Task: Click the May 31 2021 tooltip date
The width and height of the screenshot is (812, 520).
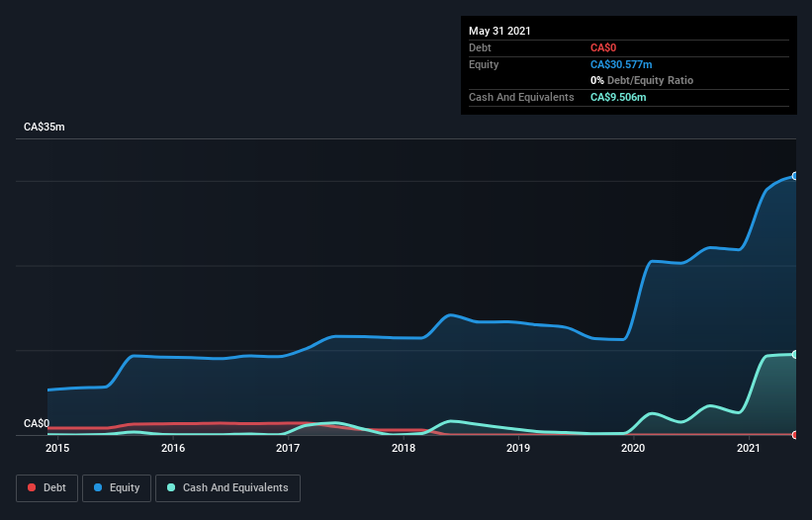Action: point(499,31)
